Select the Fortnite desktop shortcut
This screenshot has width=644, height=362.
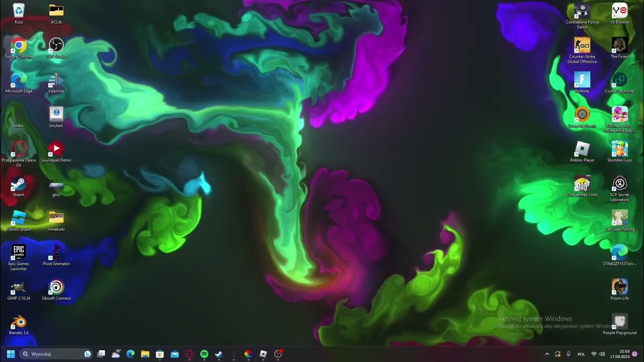coord(582,83)
